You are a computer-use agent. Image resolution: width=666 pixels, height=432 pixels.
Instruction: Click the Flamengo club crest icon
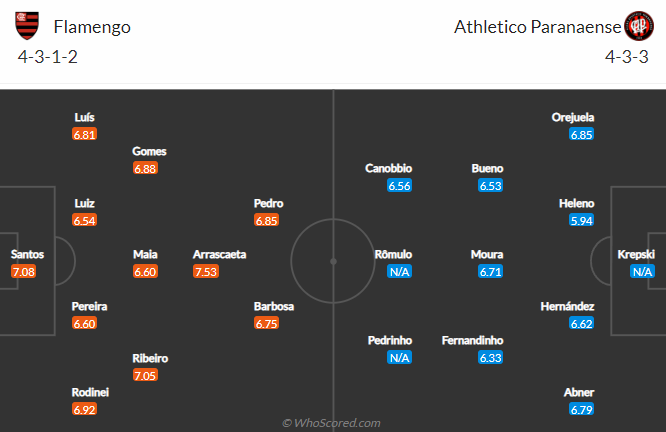[x=28, y=26]
